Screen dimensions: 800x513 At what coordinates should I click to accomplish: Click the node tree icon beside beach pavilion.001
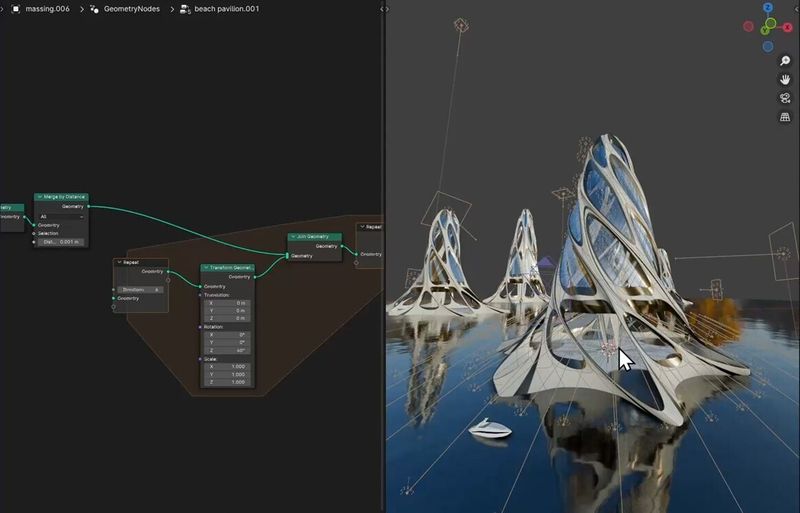point(185,9)
